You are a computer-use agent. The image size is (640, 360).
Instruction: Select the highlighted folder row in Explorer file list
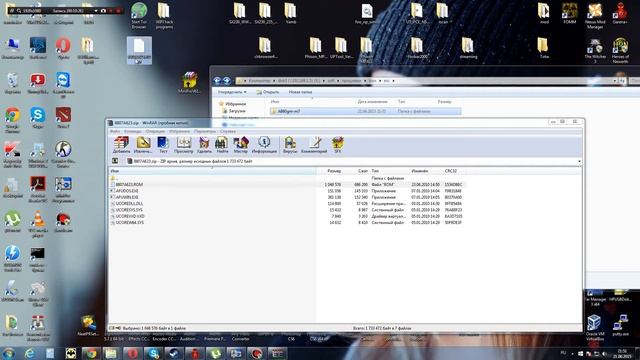coord(365,111)
